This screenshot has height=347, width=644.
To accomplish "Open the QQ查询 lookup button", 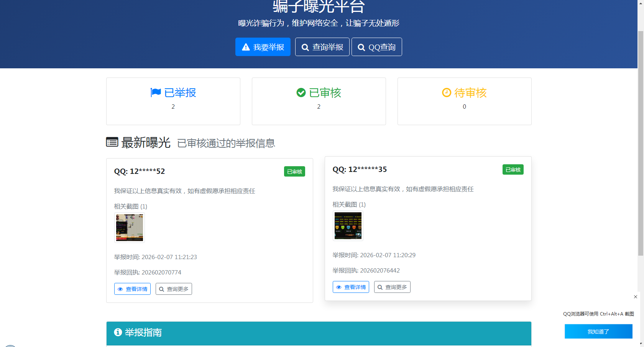I will (x=376, y=47).
